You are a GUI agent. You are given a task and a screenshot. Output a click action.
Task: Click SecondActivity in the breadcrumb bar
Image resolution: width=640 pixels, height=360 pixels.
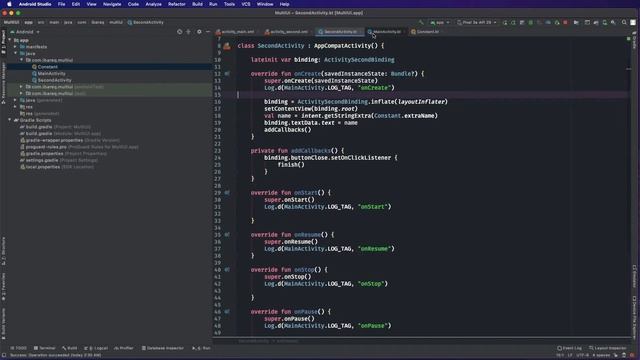[x=146, y=22]
